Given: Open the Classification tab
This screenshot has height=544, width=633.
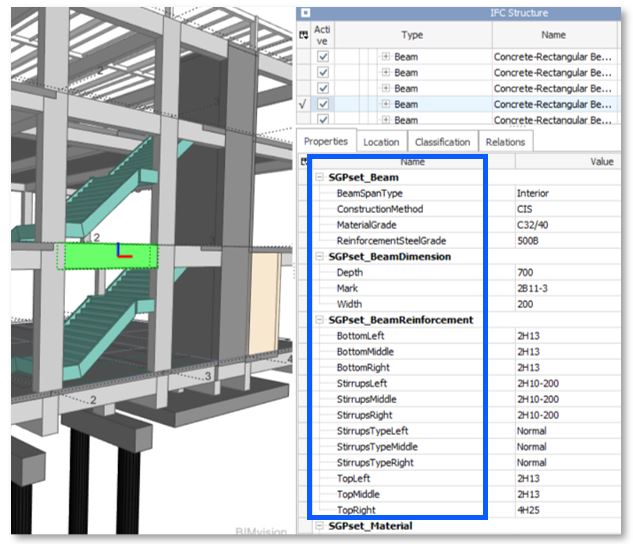Looking at the screenshot, I should pos(442,142).
